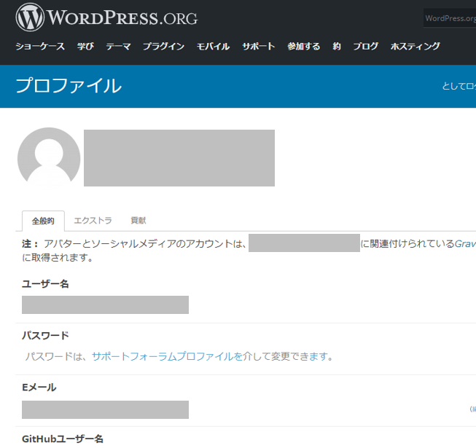Open the ショーケース menu item
Viewport: 476px width, 448px height.
(40, 47)
